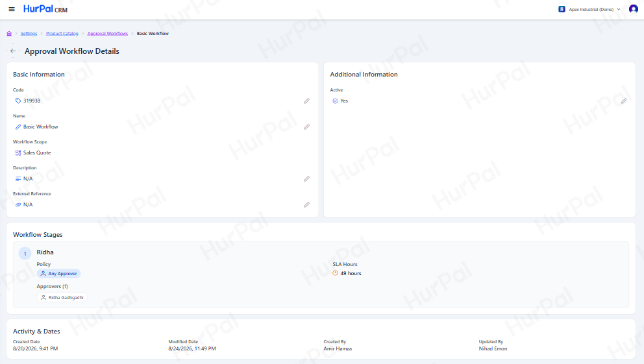This screenshot has width=644, height=364.
Task: Edit the External Reference with its pencil
Action: point(307,205)
